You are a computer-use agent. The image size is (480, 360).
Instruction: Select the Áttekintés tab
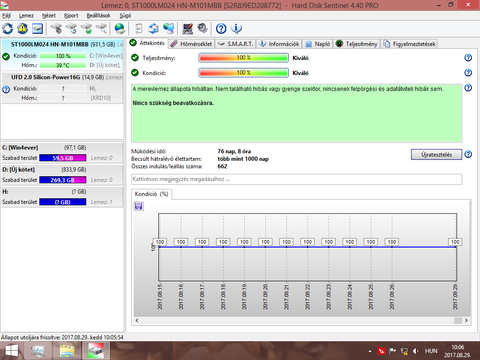point(147,43)
